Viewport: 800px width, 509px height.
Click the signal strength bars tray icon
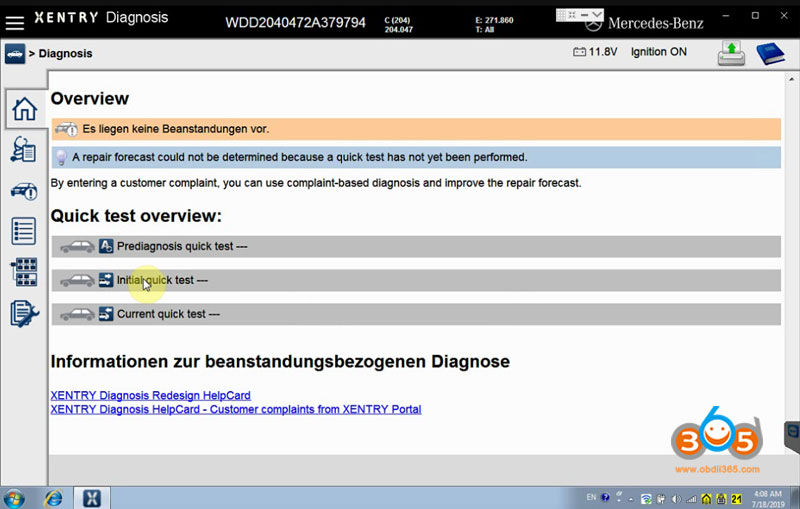(691, 499)
